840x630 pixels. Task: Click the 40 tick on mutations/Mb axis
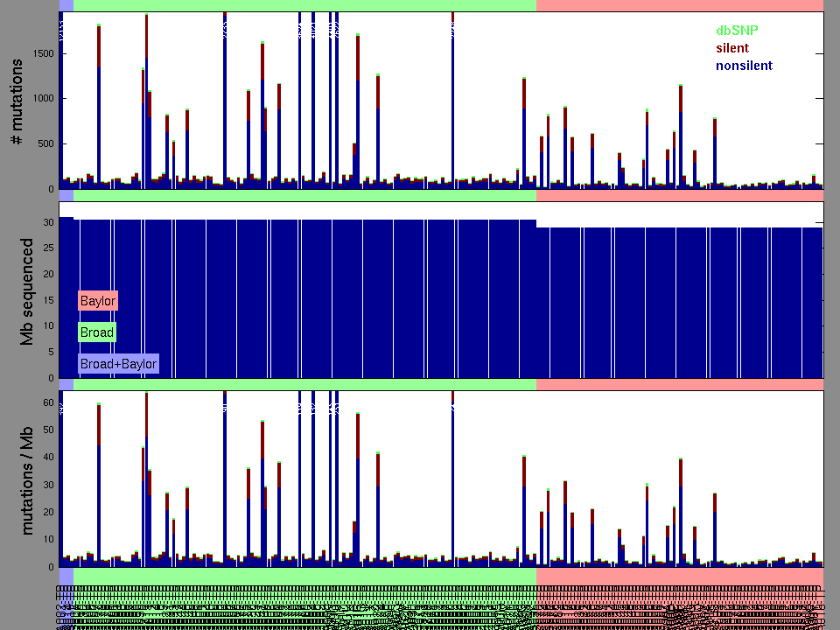(49, 457)
